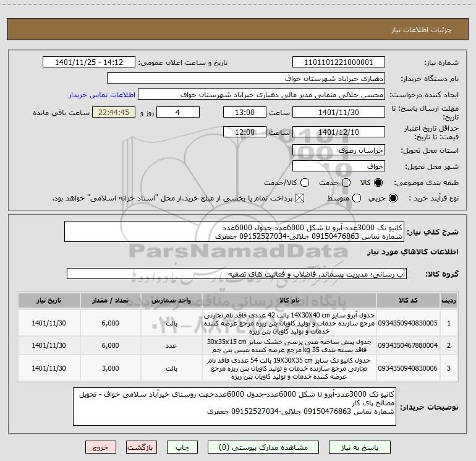
Task: Select the متوسط purchase type radio
Action: 357,198
